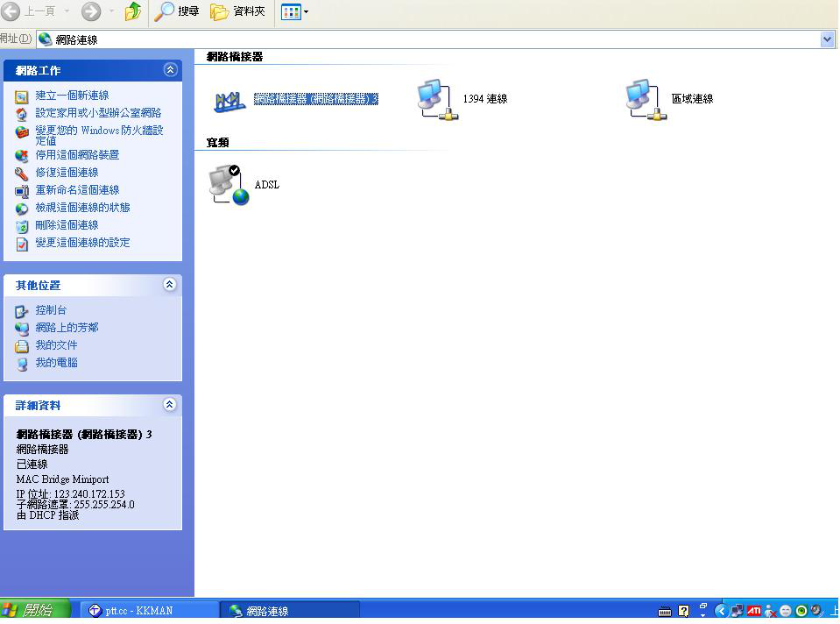Click the control panel icon beside 控制台

click(x=21, y=311)
